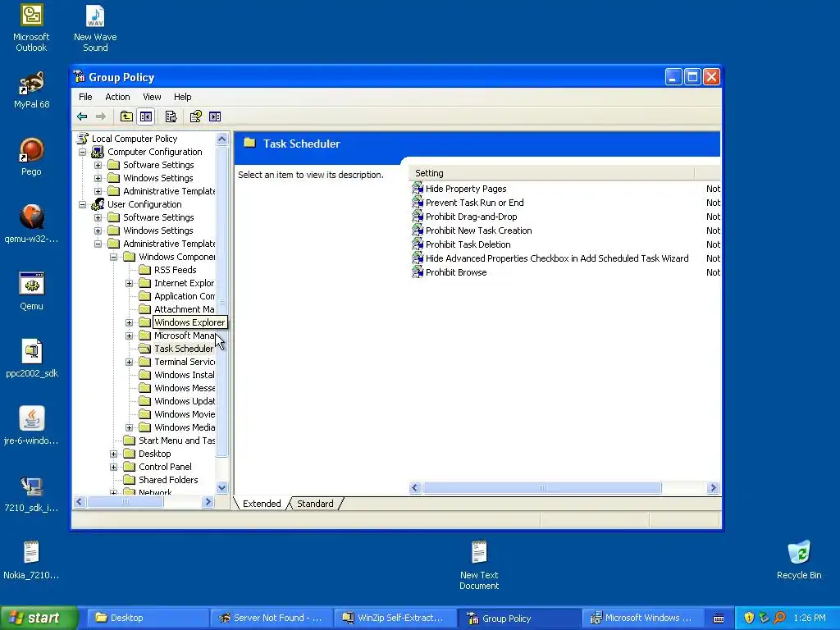Expand the Internet Explorer folder
Image resolution: width=840 pixels, height=630 pixels.
coord(129,283)
